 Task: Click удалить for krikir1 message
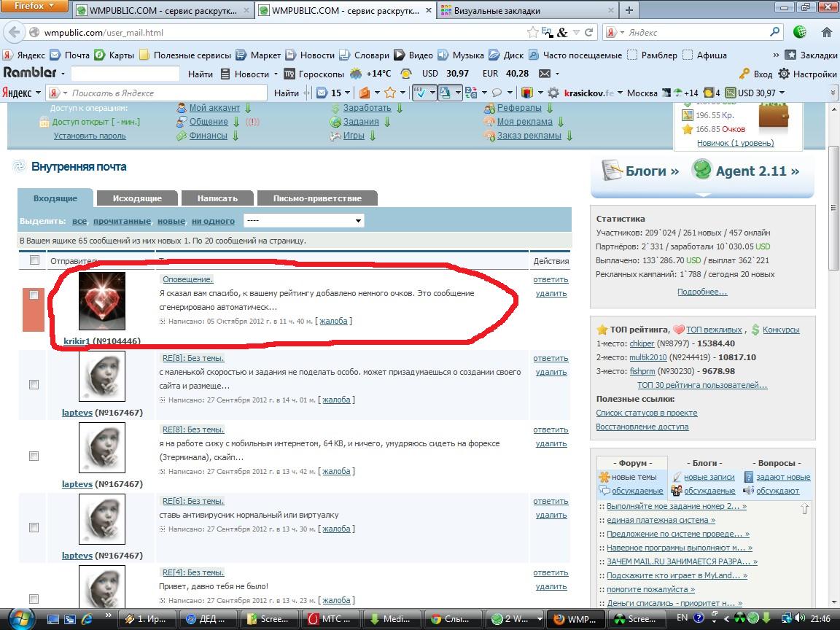[551, 294]
